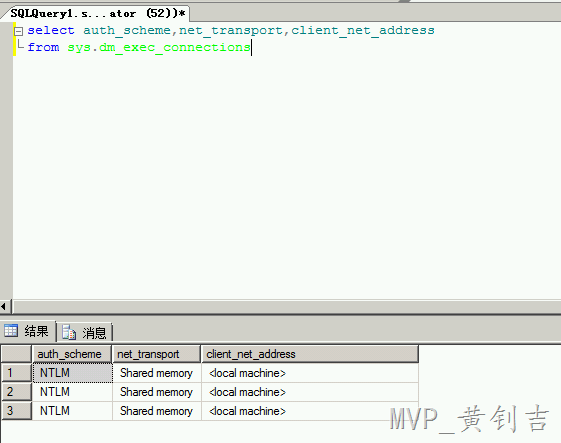Image resolution: width=561 pixels, height=443 pixels.
Task: Select row 1 header in results
Action: tap(16, 373)
